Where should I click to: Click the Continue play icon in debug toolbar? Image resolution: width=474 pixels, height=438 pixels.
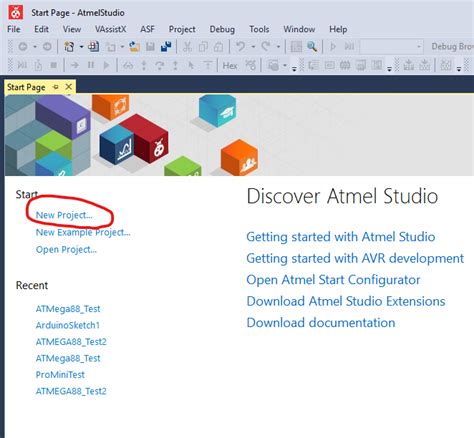point(106,65)
